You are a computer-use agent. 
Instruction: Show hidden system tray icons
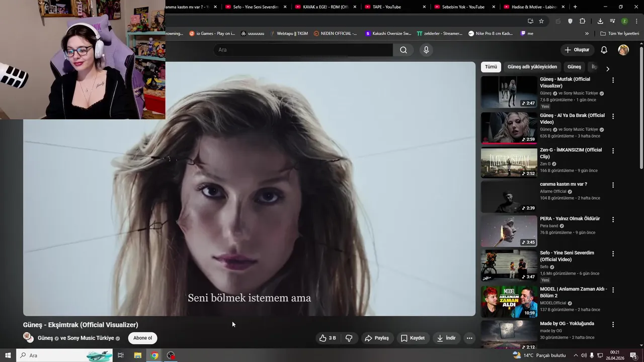click(x=576, y=355)
